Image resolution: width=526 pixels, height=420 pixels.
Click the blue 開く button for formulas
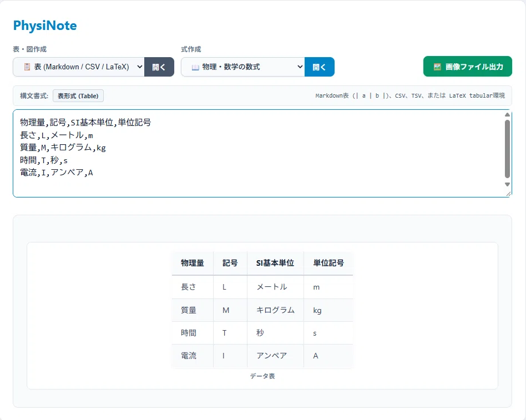[x=320, y=67]
